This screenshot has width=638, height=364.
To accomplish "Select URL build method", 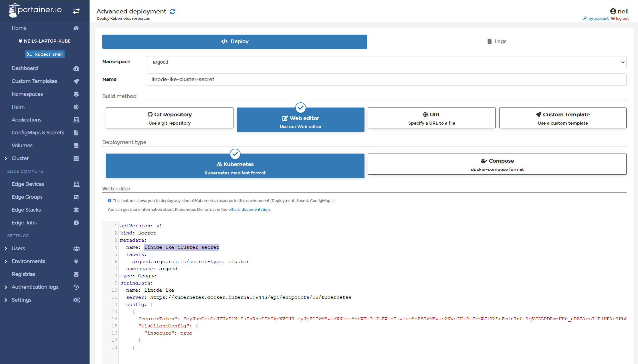I will pos(432,118).
